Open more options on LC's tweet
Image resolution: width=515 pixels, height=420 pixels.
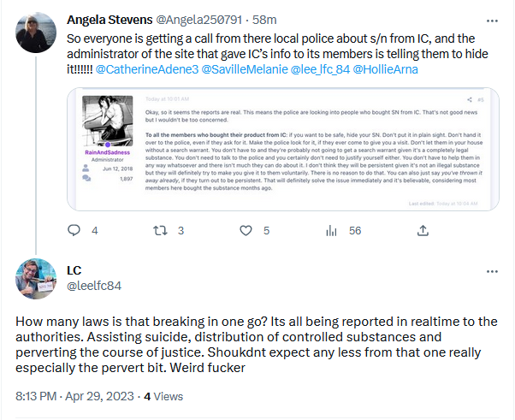(492, 271)
